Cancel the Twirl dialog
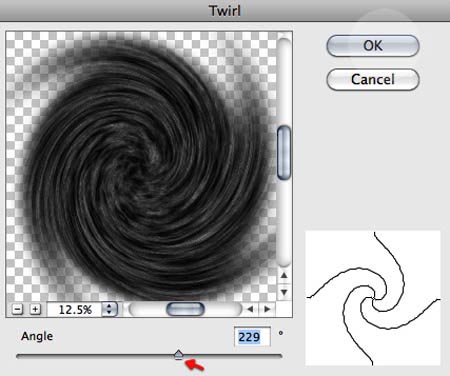 pos(373,79)
